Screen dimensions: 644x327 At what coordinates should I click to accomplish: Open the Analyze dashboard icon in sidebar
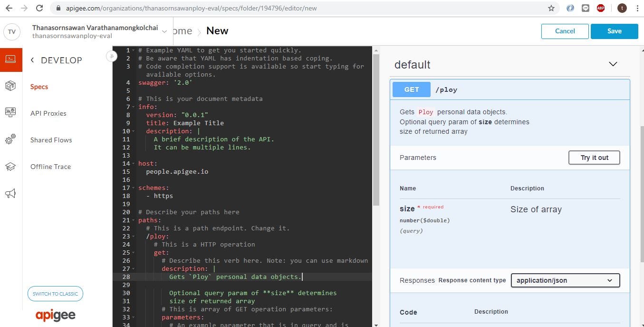(x=11, y=113)
